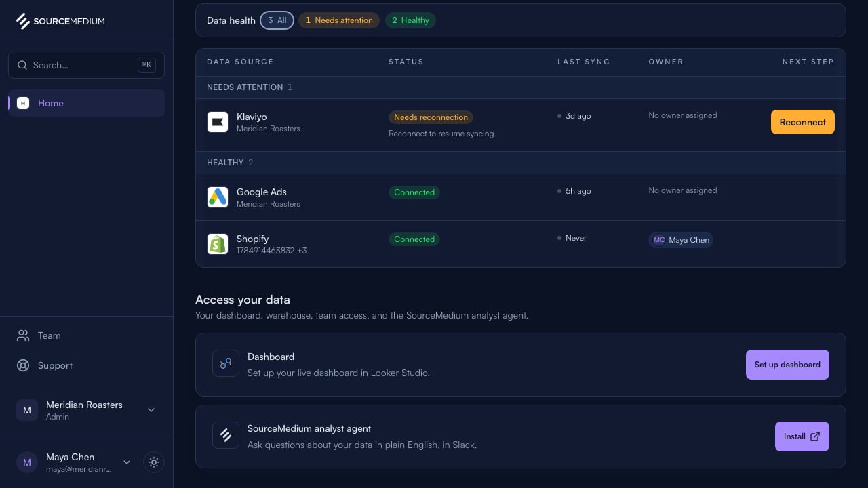Image resolution: width=868 pixels, height=488 pixels.
Task: Click Klaviyo's No owner assigned text
Action: coord(682,115)
